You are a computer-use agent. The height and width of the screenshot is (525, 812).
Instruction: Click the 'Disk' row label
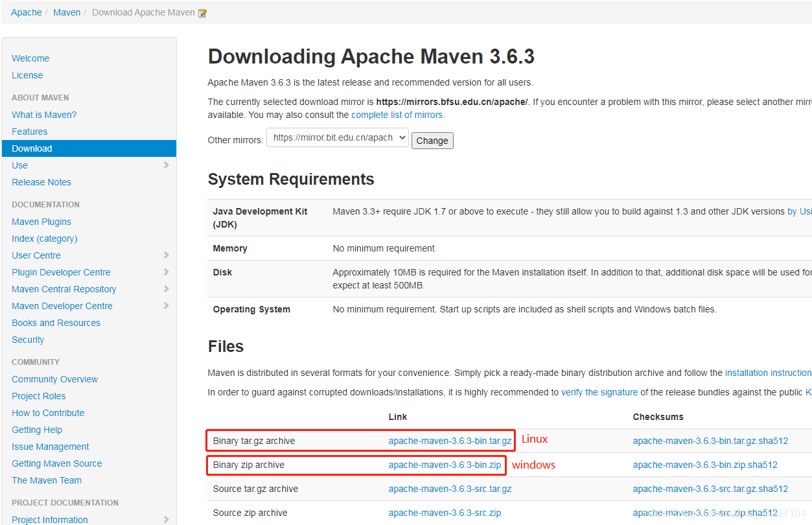[222, 272]
